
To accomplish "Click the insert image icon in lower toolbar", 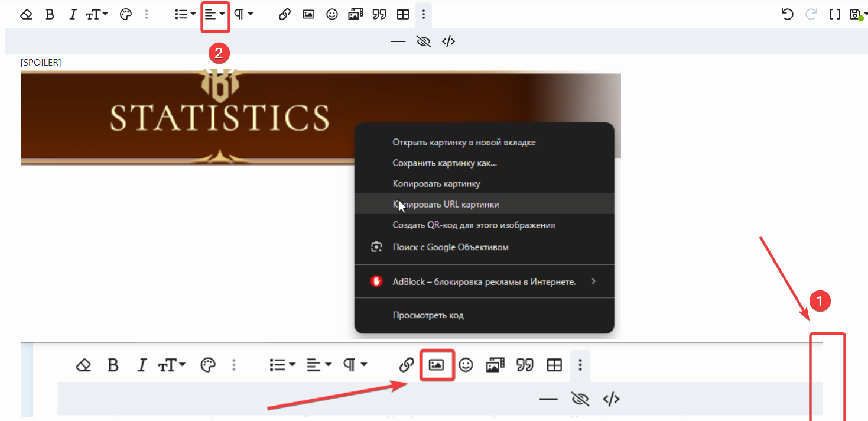I will (436, 365).
